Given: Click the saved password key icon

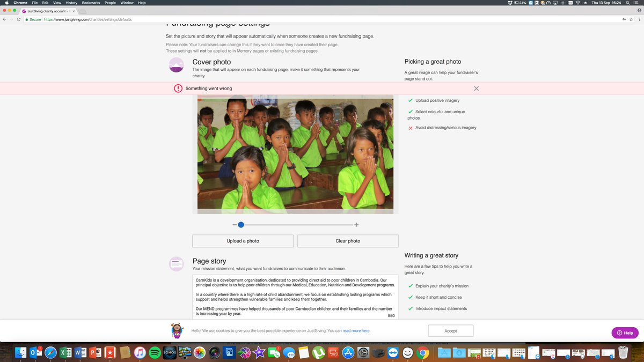Looking at the screenshot, I should point(624,19).
